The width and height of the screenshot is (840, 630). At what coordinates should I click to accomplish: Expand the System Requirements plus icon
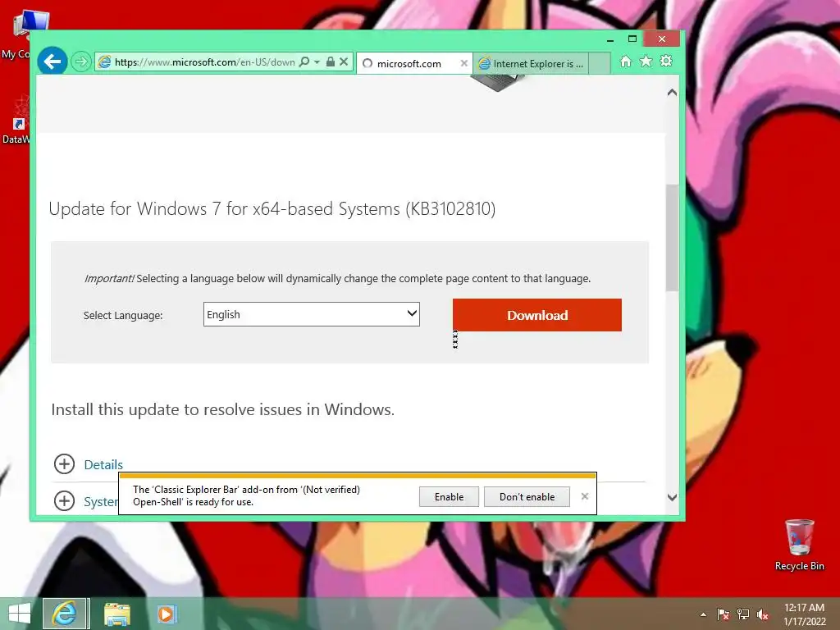coord(64,501)
